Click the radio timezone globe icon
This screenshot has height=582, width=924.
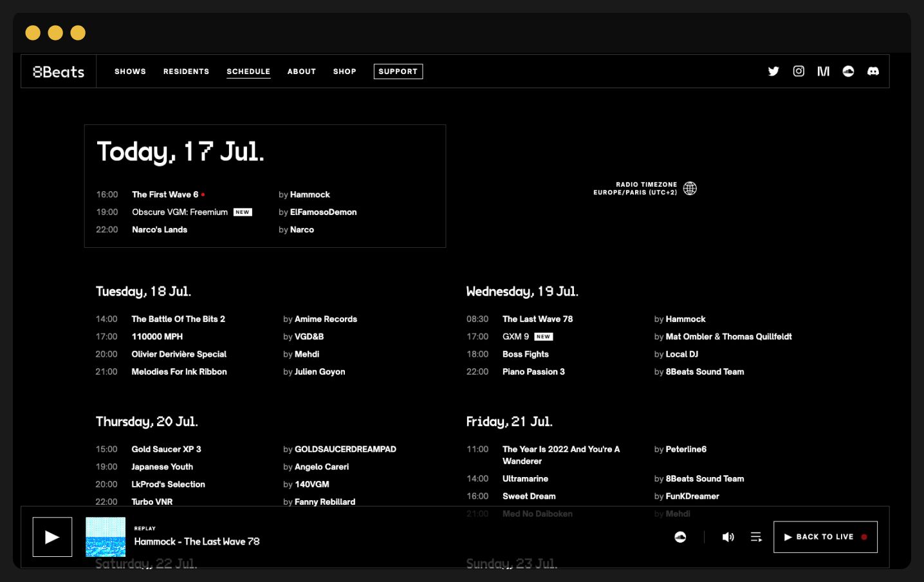coord(690,189)
